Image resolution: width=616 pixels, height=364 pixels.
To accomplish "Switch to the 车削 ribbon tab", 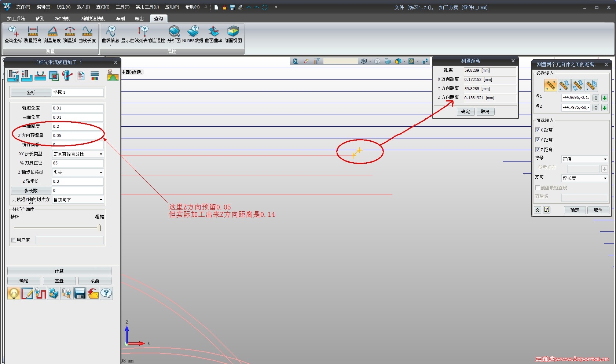I will [x=120, y=19].
